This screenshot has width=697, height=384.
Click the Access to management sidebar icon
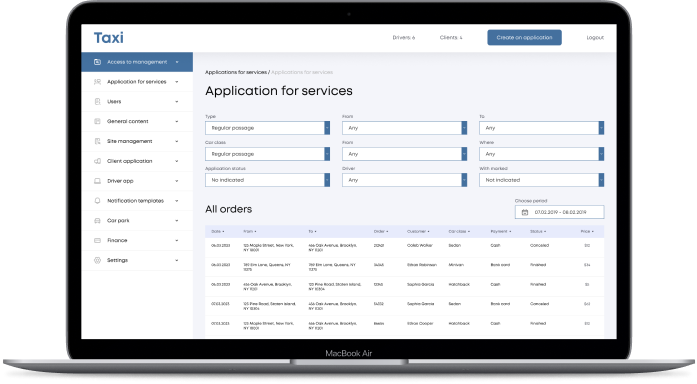click(97, 62)
